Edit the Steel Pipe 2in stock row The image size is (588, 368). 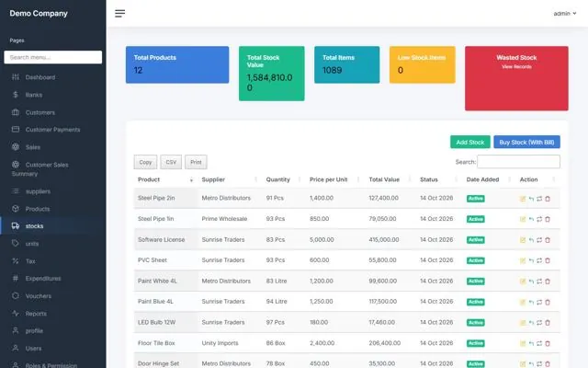click(523, 199)
